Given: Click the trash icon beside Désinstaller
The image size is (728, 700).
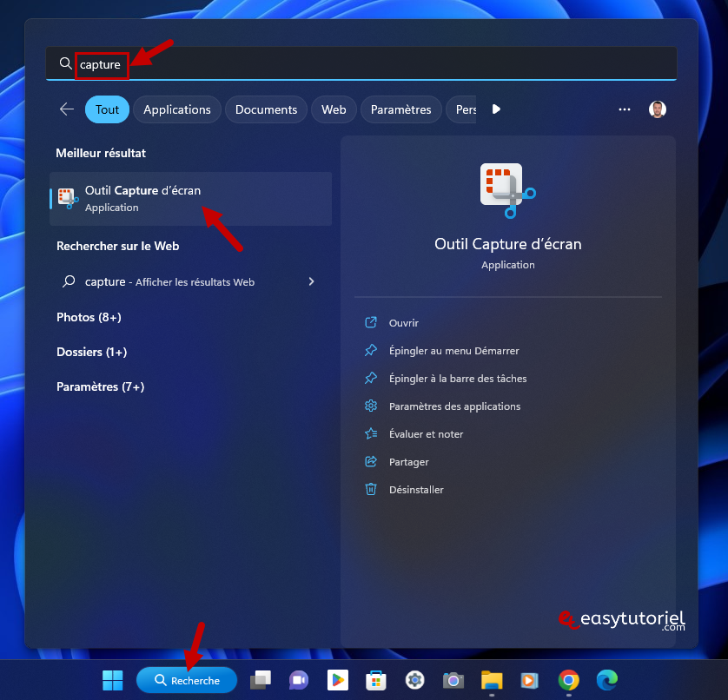Looking at the screenshot, I should [x=370, y=489].
